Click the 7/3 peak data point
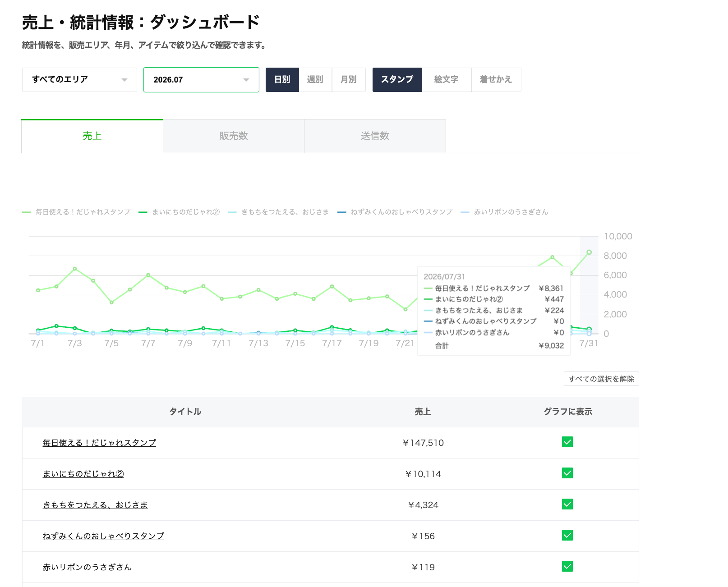Screen dimensions: 728x587 click(75, 269)
